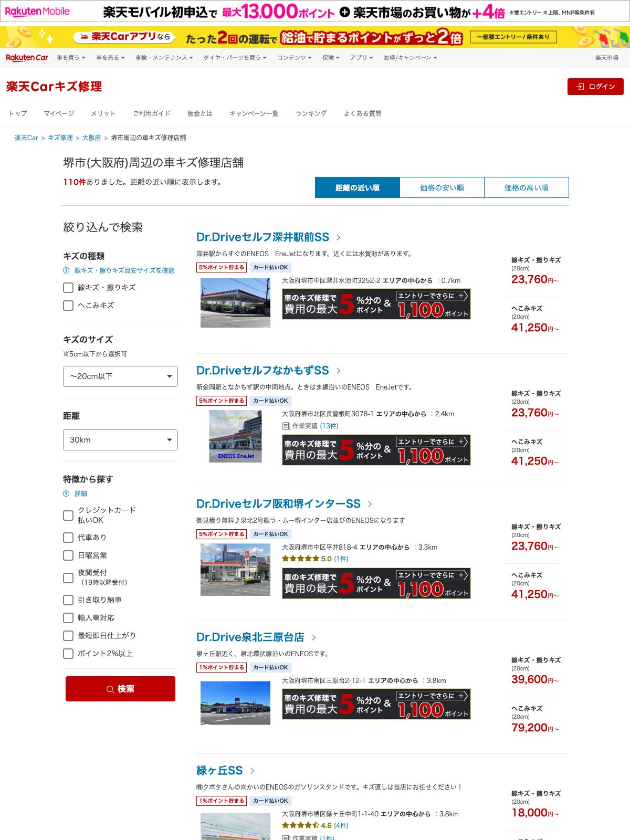Open the メリット tab
630x840 pixels.
click(103, 113)
